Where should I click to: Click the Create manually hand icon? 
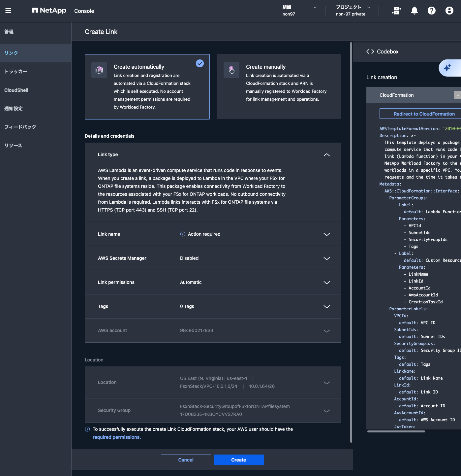pyautogui.click(x=231, y=70)
